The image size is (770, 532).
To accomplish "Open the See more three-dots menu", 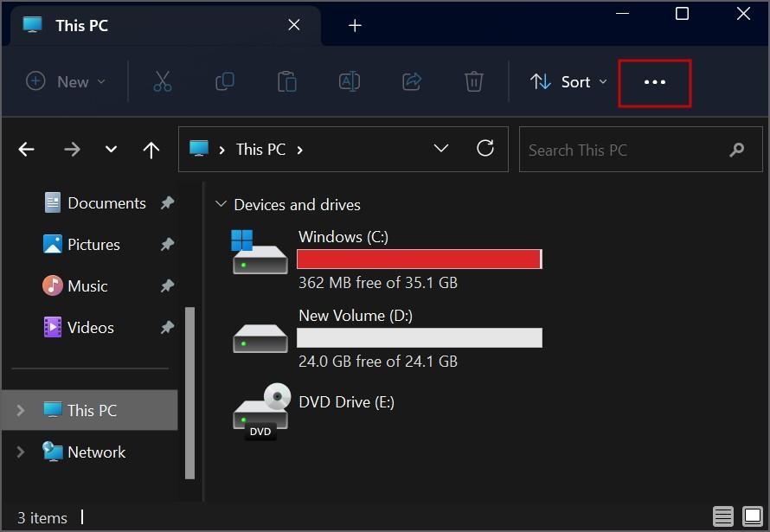I will (655, 82).
